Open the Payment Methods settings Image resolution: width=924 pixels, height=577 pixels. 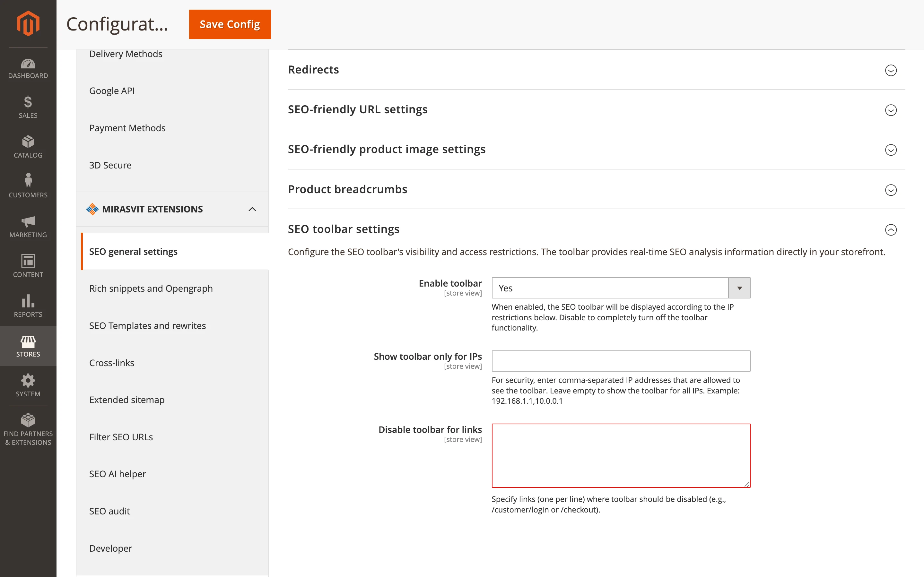click(127, 128)
